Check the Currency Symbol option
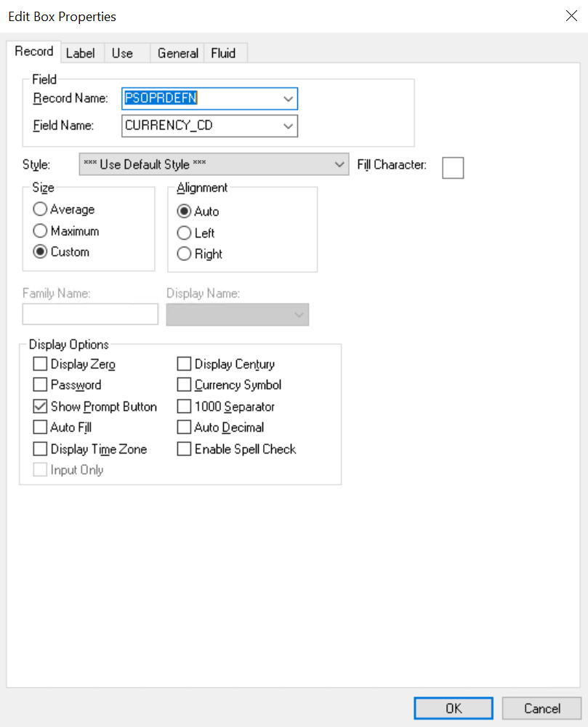 184,385
